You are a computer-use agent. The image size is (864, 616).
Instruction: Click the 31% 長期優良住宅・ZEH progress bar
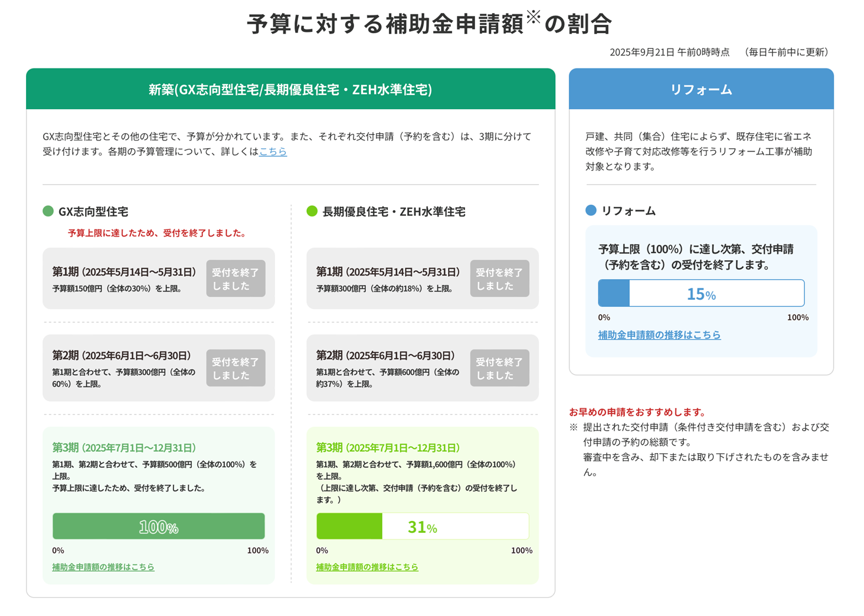click(x=423, y=526)
